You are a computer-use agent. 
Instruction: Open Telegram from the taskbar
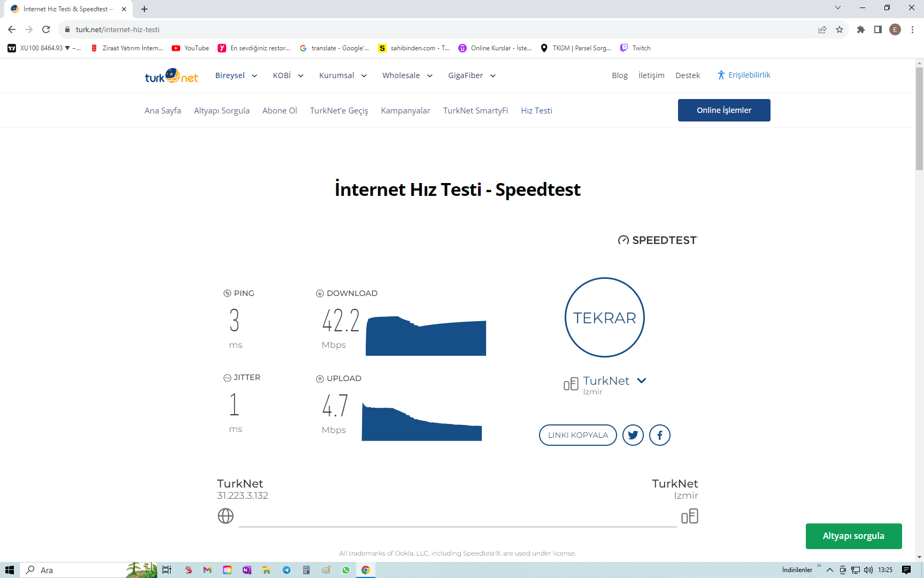pyautogui.click(x=287, y=570)
